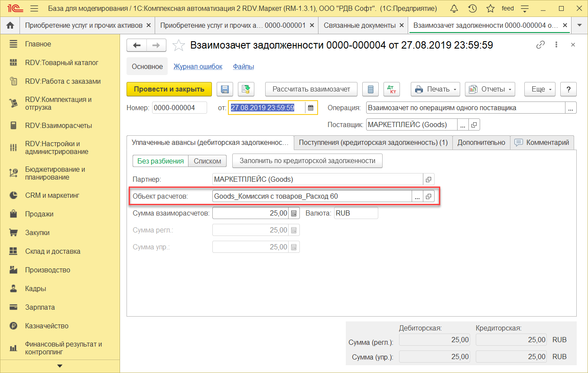This screenshot has height=373, width=588.
Task: Switch to the Списком mode toggle
Action: click(x=208, y=161)
